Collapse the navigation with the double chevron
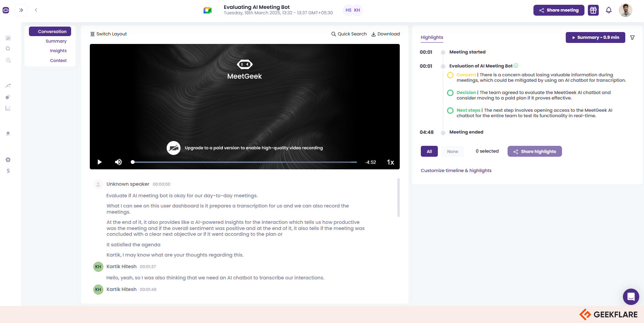This screenshot has width=644, height=323. pos(21,10)
